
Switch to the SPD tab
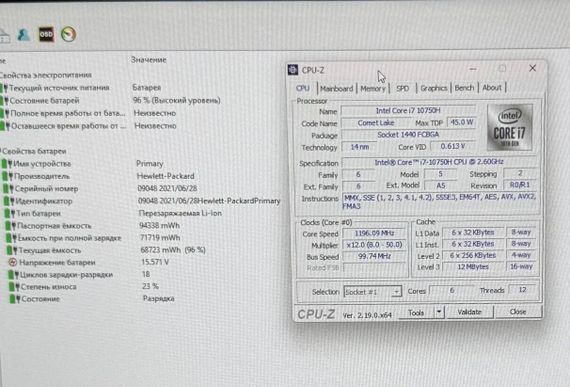402,88
